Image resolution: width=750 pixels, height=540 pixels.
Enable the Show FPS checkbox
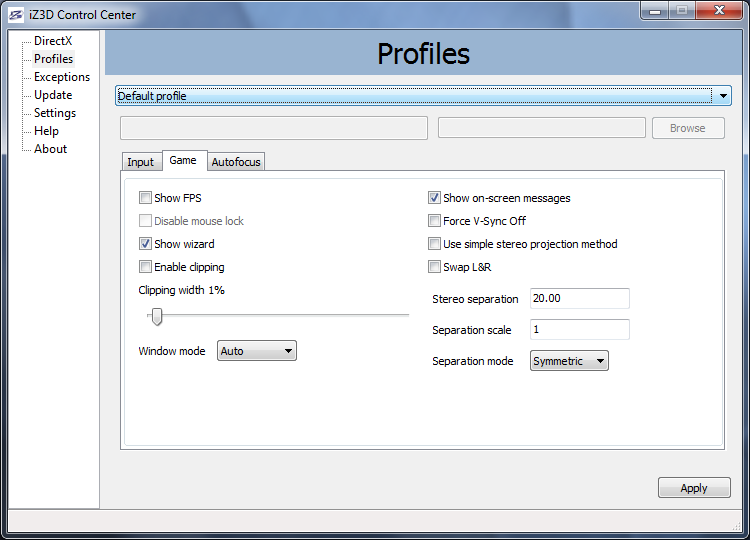(x=145, y=198)
